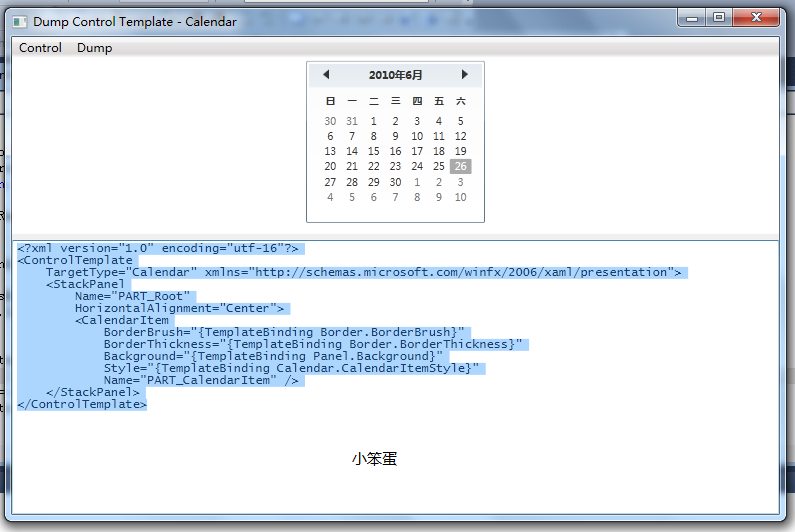Pick day 22 in the calendar
The width and height of the screenshot is (795, 532).
click(x=374, y=166)
